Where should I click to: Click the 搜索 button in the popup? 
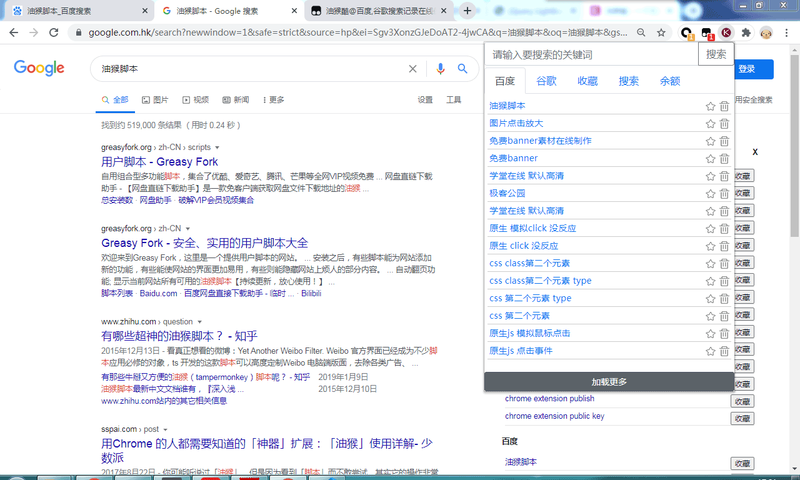716,55
